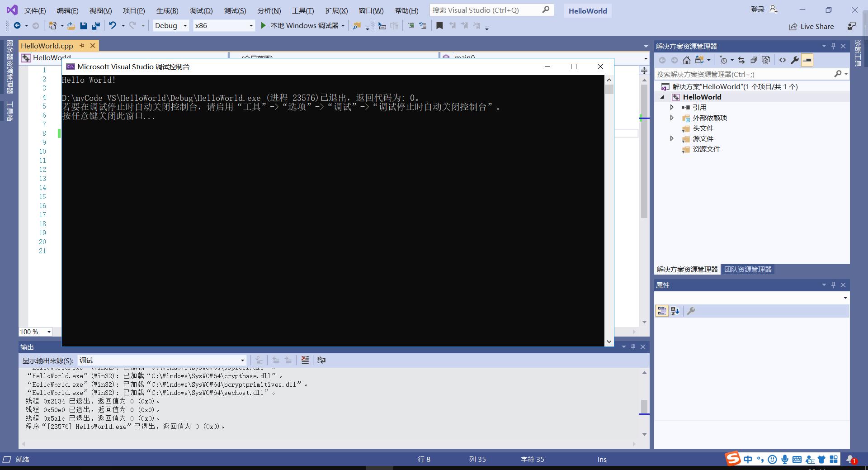Viewport: 868px width, 470px height.
Task: Toggle Show All Files in Solution Explorer
Action: [765, 60]
